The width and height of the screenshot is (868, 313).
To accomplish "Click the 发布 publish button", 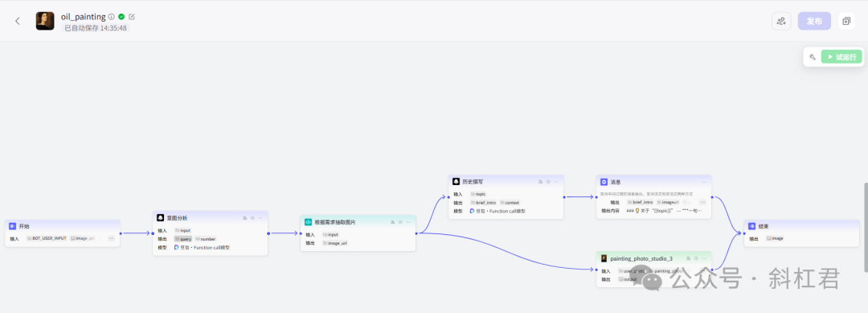I will click(x=814, y=21).
